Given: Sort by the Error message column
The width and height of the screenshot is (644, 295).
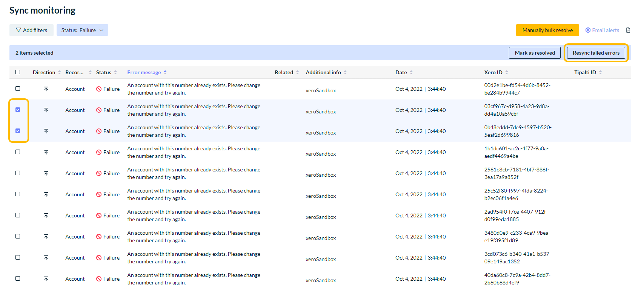Looking at the screenshot, I should click(x=144, y=72).
